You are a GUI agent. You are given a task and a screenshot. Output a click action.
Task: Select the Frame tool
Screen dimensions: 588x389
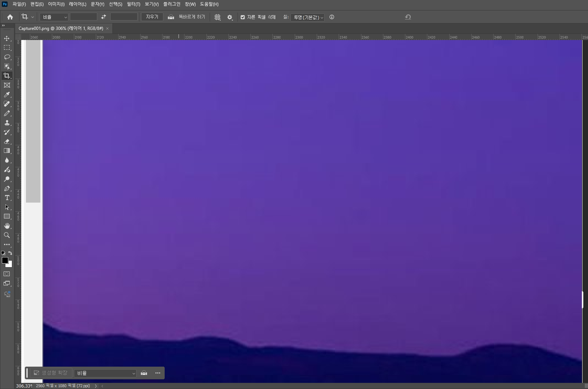point(7,85)
